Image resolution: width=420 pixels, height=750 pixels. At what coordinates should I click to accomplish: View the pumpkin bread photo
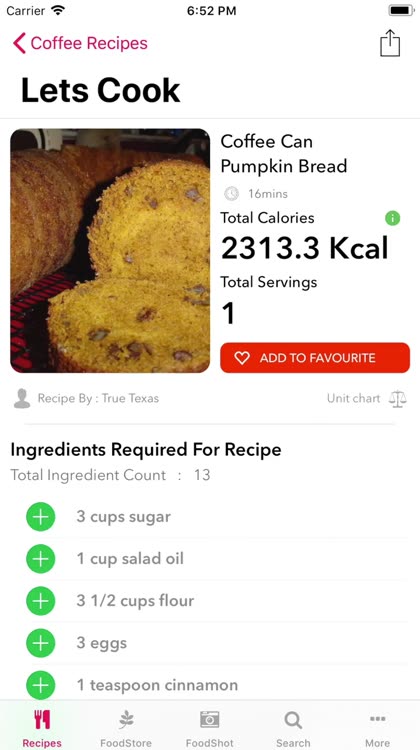[x=110, y=251]
